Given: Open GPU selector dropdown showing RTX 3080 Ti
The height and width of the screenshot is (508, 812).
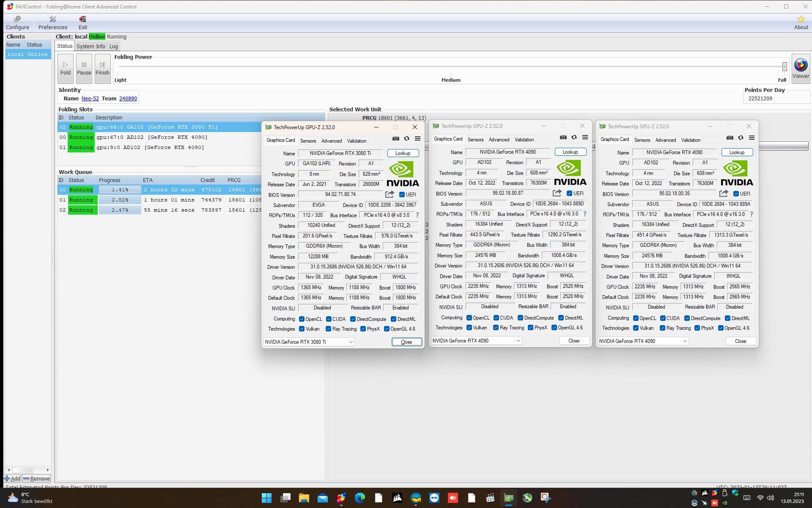Looking at the screenshot, I should pyautogui.click(x=309, y=342).
